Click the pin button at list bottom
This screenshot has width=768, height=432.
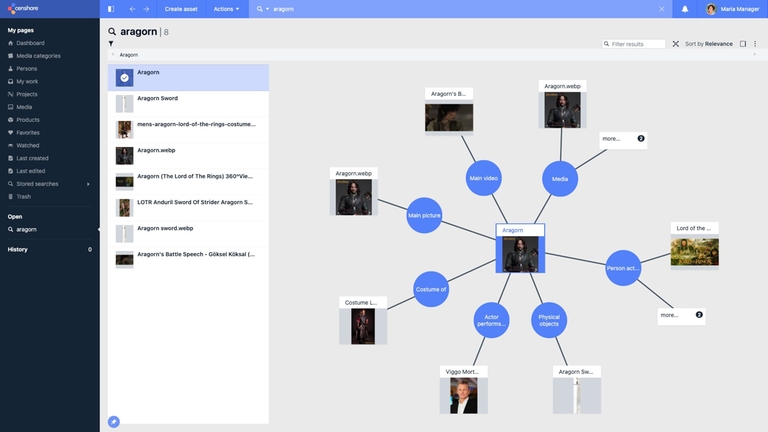pyautogui.click(x=114, y=422)
